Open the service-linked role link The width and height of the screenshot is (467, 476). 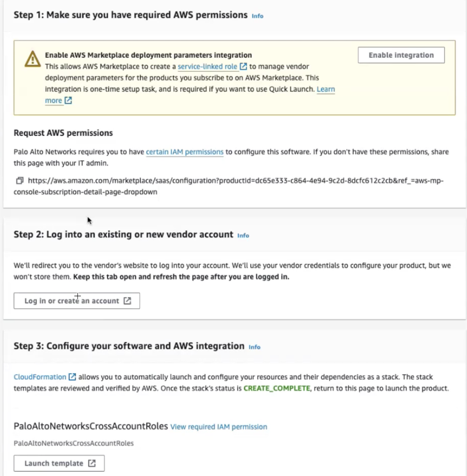pyautogui.click(x=208, y=67)
